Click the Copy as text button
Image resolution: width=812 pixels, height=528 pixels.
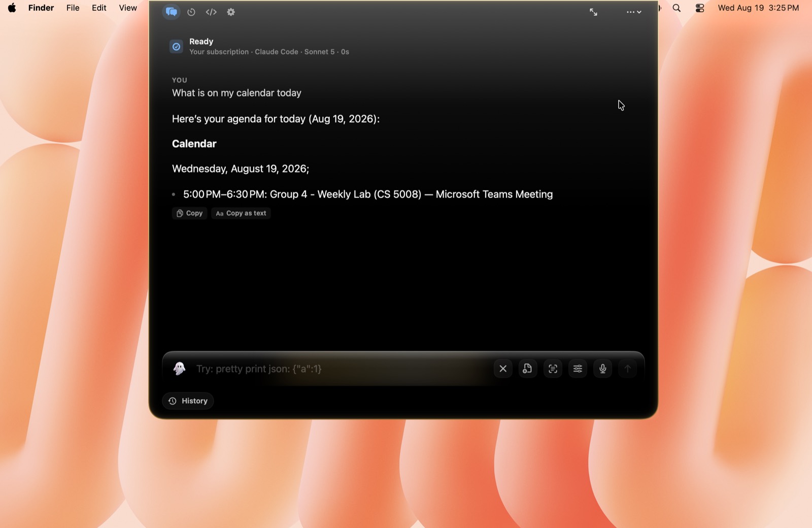point(241,213)
